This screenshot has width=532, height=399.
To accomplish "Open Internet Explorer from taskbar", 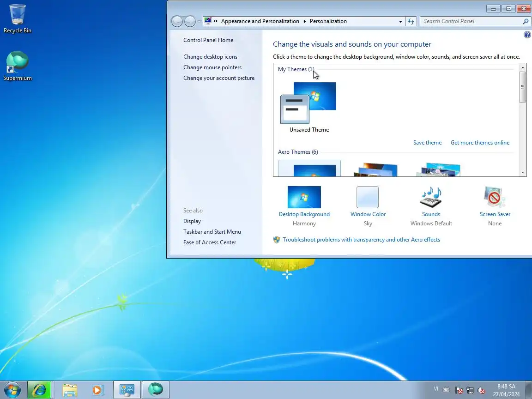I will 39,390.
